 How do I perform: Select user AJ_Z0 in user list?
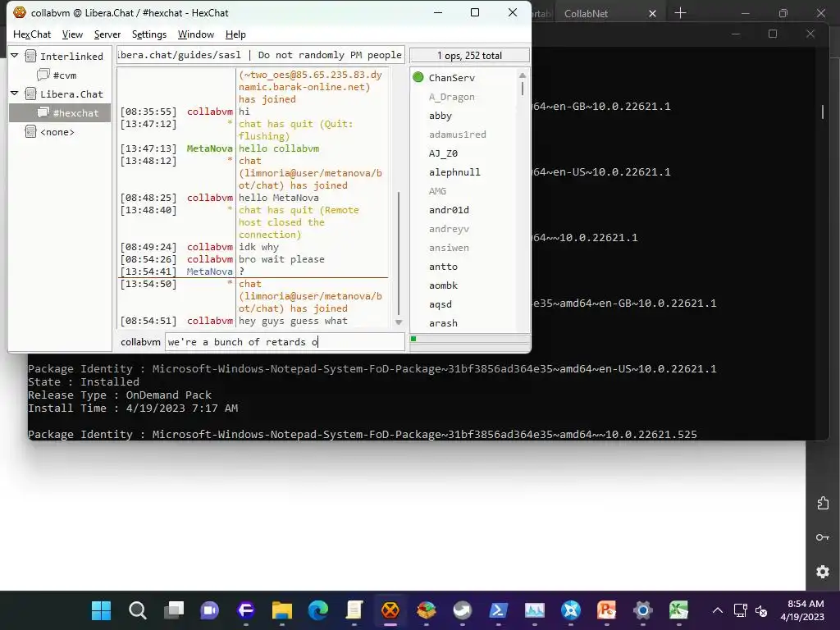click(443, 153)
